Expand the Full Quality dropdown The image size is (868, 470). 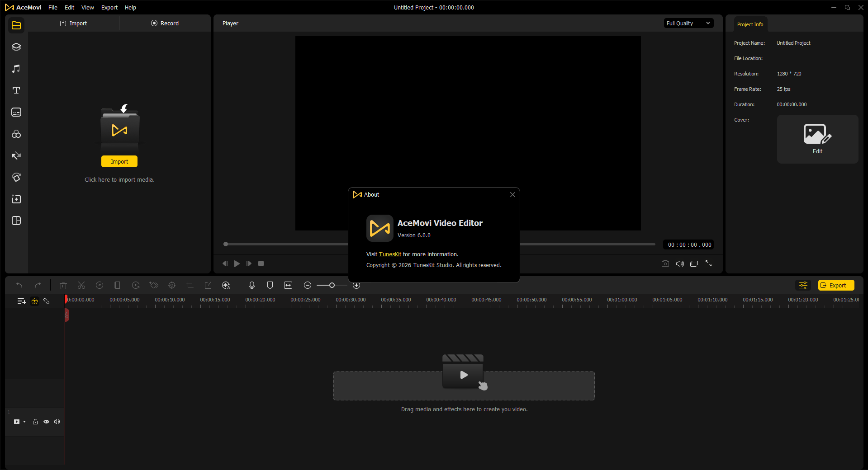pos(688,23)
